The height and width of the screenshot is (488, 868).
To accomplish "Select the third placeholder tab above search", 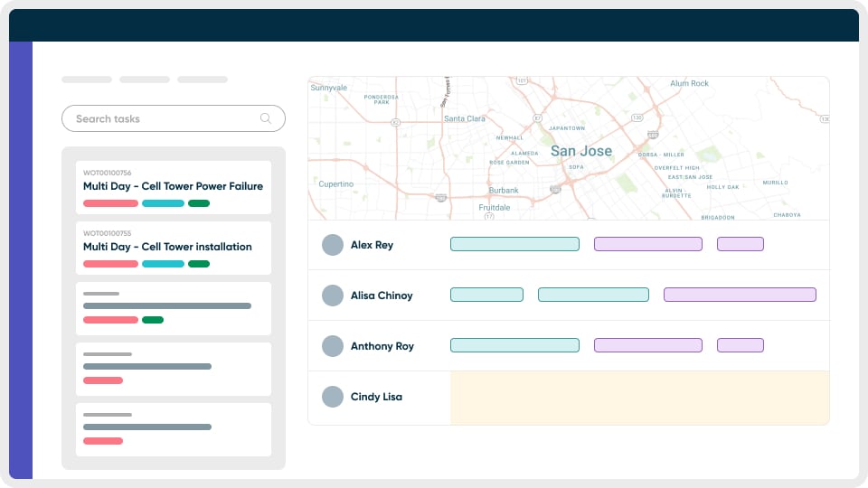I will click(x=203, y=80).
